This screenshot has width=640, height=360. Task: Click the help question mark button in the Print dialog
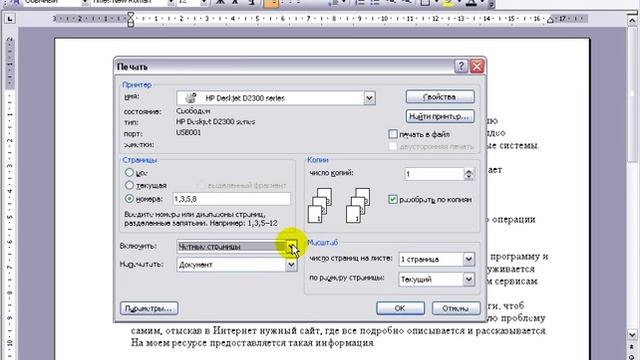click(461, 66)
